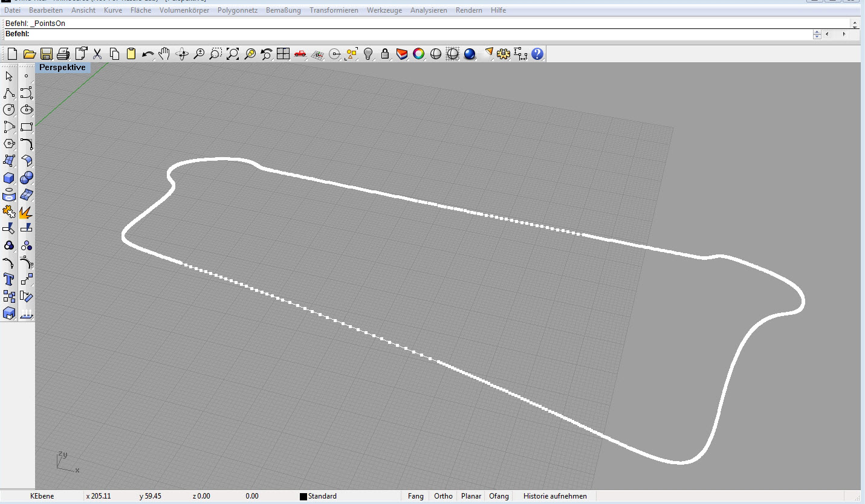Click the command history stepper arrows
This screenshot has height=504, width=865.
pyautogui.click(x=817, y=34)
